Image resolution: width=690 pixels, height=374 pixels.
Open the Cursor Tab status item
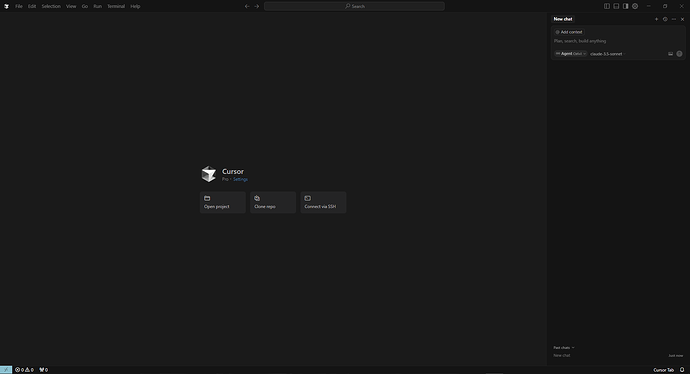(664, 370)
